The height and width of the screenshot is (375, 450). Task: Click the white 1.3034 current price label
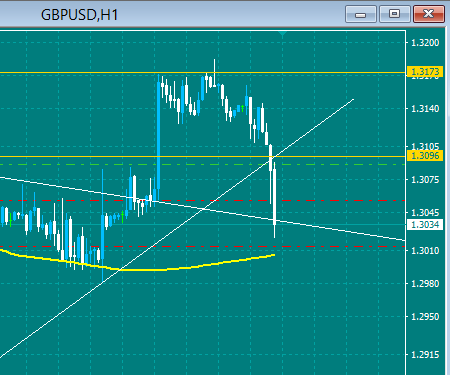pos(425,224)
